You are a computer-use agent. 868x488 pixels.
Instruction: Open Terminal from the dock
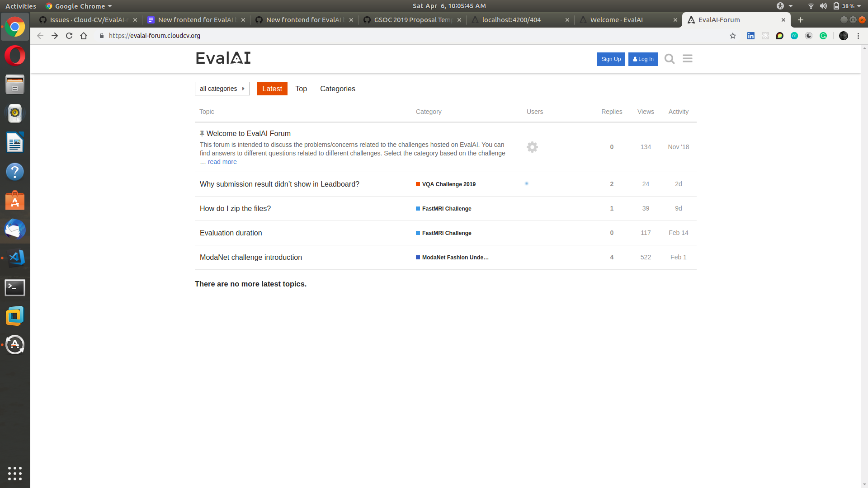click(x=15, y=287)
